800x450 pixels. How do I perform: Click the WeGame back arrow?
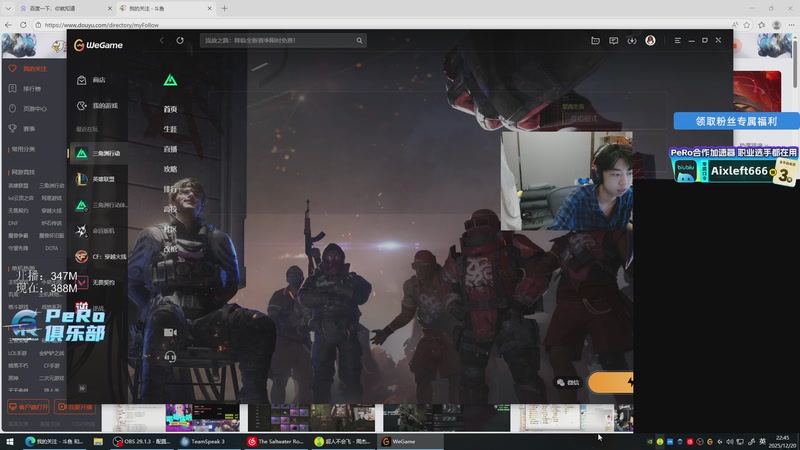coord(162,40)
